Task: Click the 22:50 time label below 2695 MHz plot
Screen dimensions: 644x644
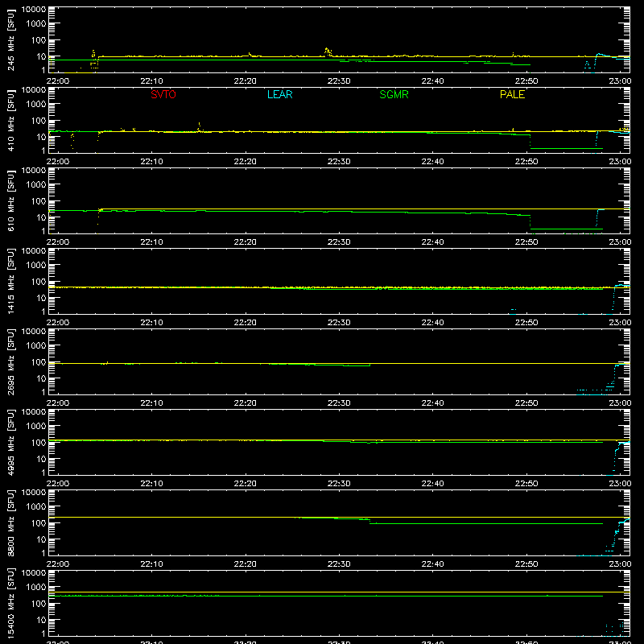Action: coord(526,403)
